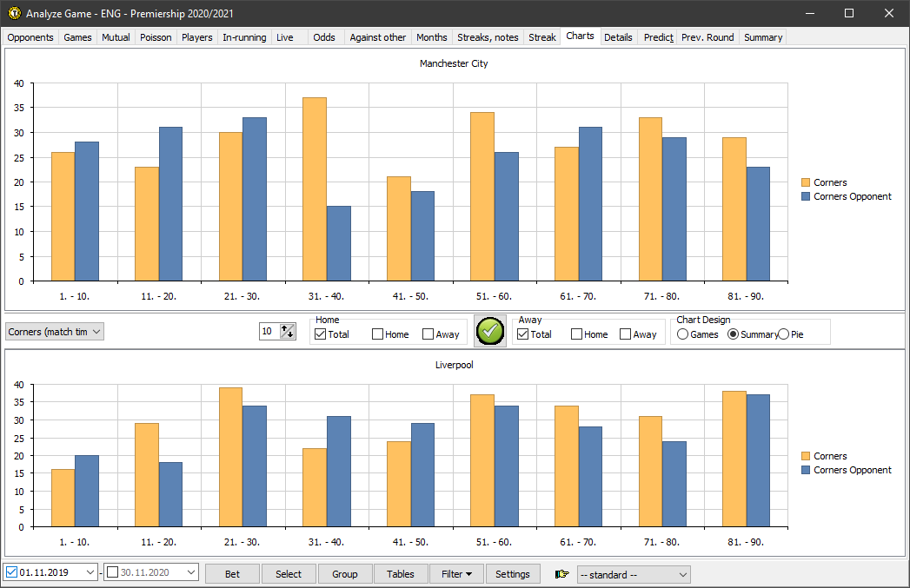Open the Filter dropdown button

click(x=456, y=574)
